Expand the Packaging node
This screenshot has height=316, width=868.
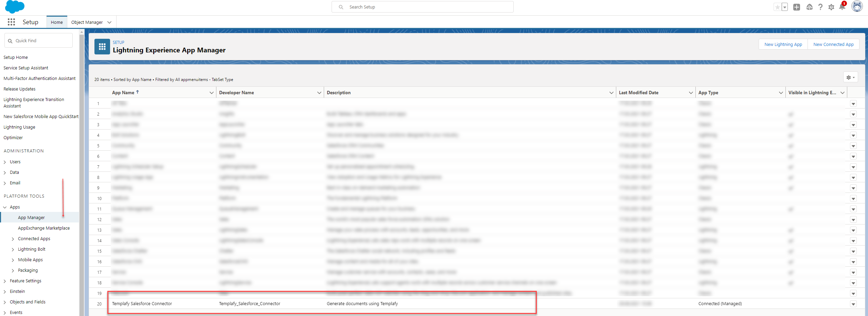(x=13, y=271)
